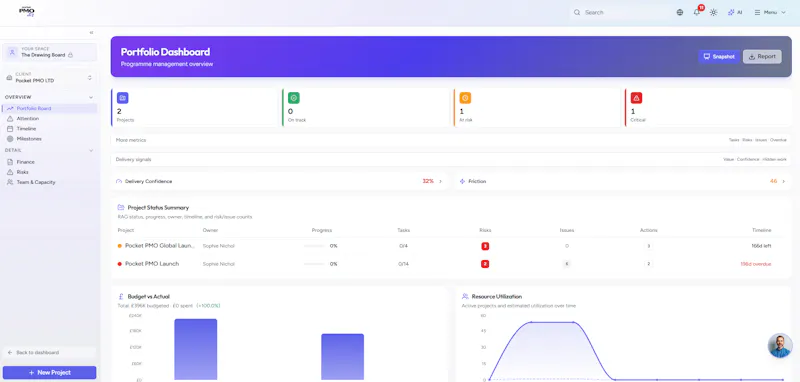Image resolution: width=800 pixels, height=382 pixels.
Task: Open Delivery Confidence details chevron
Action: click(441, 181)
